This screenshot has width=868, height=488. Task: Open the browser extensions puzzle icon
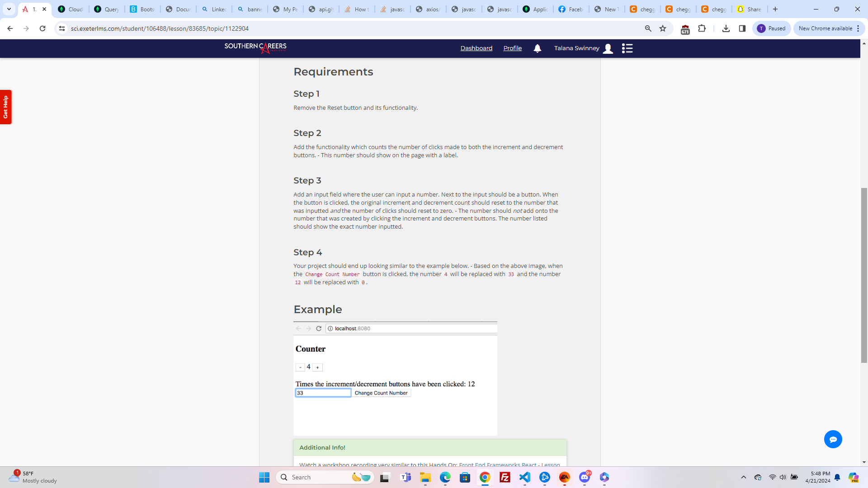[702, 28]
